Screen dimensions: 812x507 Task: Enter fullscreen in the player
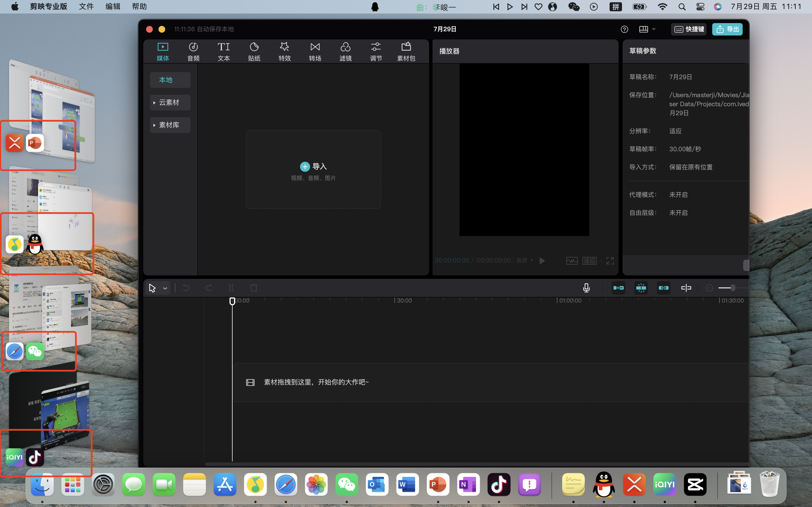coord(610,261)
